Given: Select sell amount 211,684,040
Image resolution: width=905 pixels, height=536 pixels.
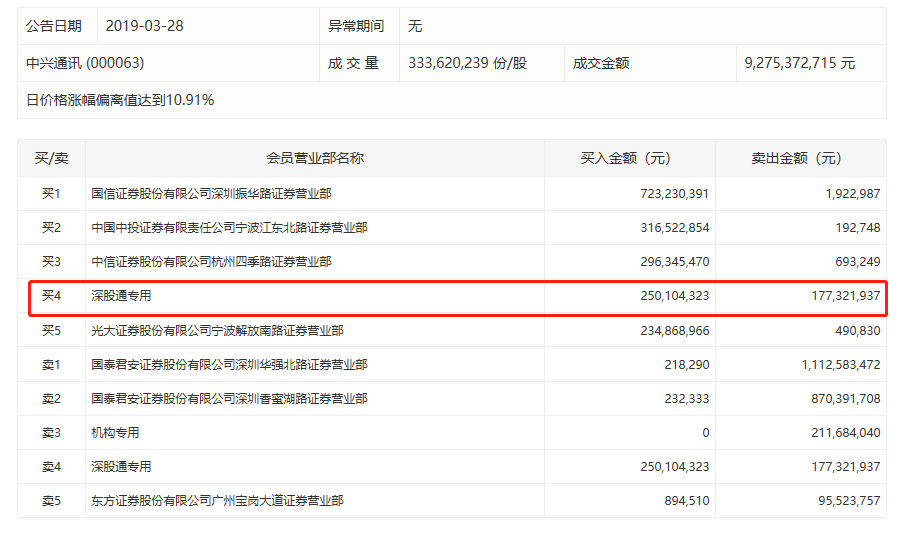Looking at the screenshot, I should (x=846, y=433).
